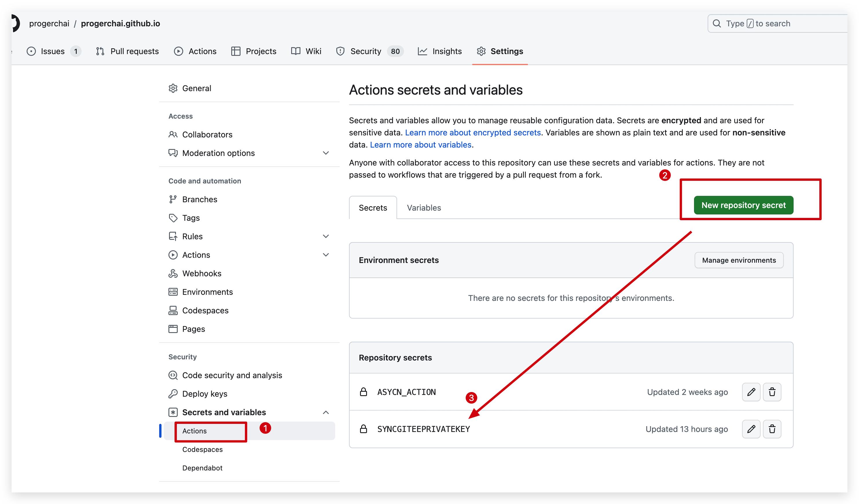This screenshot has height=504, width=859.
Task: Open the Actions repository tab
Action: point(195,51)
